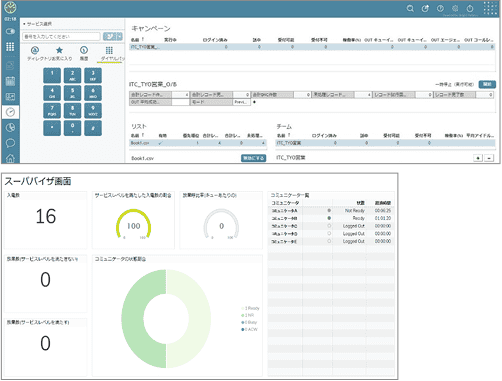
Task: Open the dropdown arrow on the call button
Action: pyautogui.click(x=119, y=36)
